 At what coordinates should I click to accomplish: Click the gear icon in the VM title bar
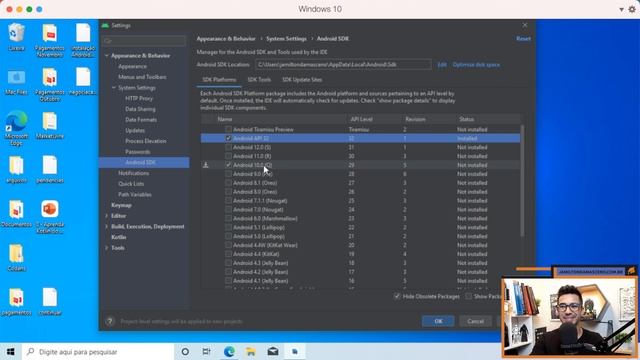click(x=632, y=9)
